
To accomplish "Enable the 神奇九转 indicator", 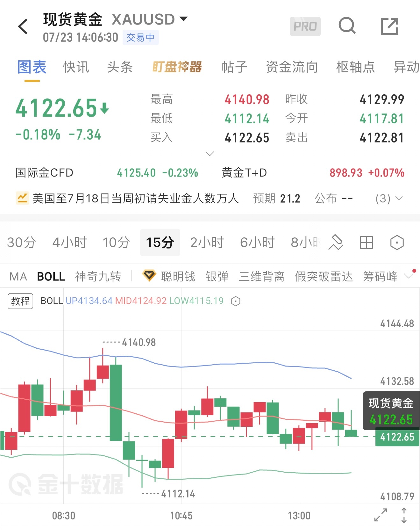I will coord(98,276).
